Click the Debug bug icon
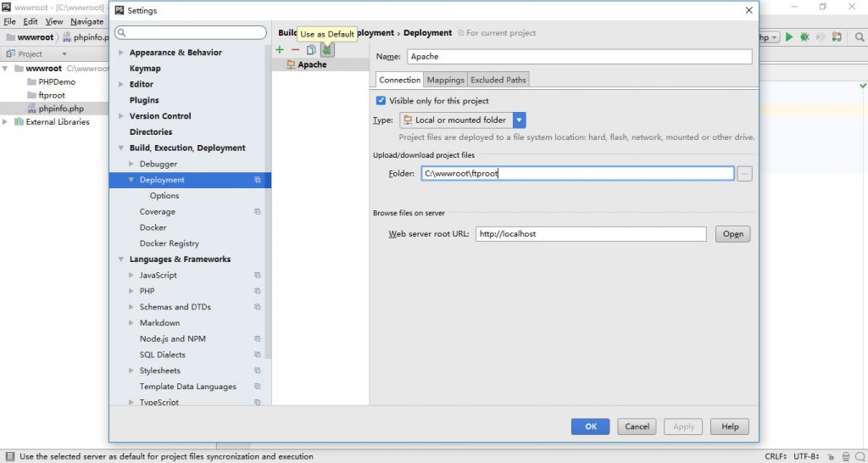 coord(804,37)
